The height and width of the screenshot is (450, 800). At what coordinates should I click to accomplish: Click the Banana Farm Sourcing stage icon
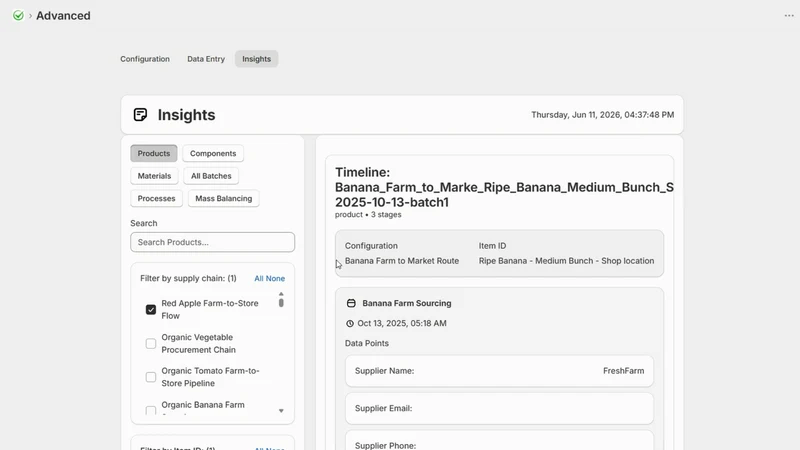click(x=351, y=303)
